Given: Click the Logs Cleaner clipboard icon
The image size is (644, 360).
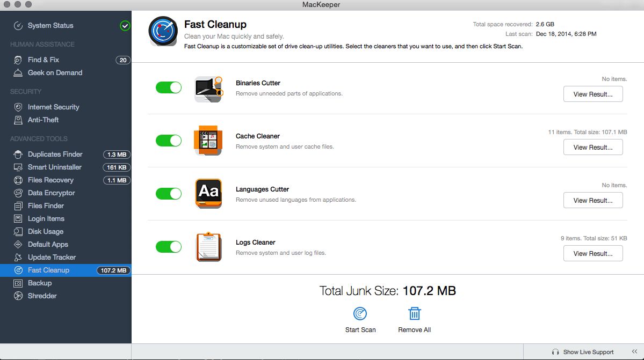Looking at the screenshot, I should [x=208, y=247].
